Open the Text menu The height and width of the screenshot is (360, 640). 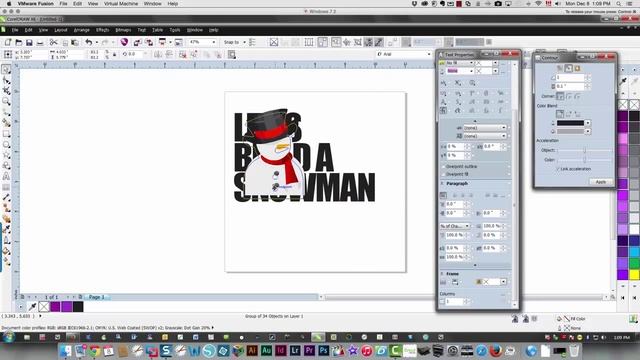[142, 30]
